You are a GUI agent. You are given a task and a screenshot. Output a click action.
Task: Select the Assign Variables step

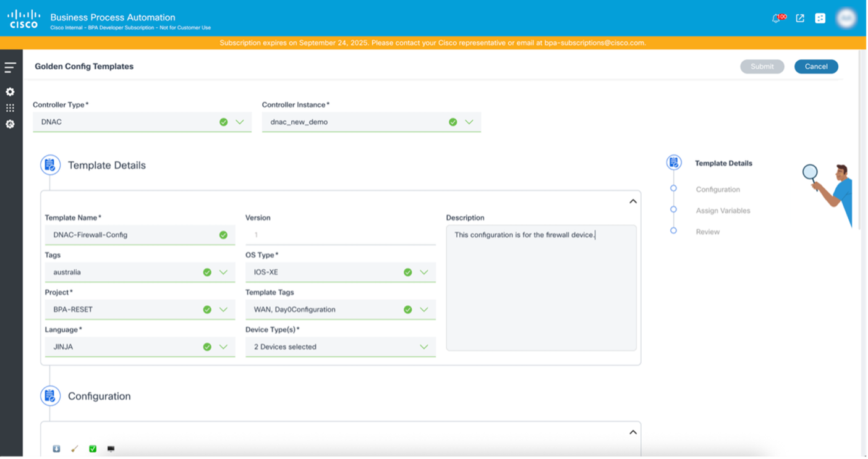click(723, 211)
